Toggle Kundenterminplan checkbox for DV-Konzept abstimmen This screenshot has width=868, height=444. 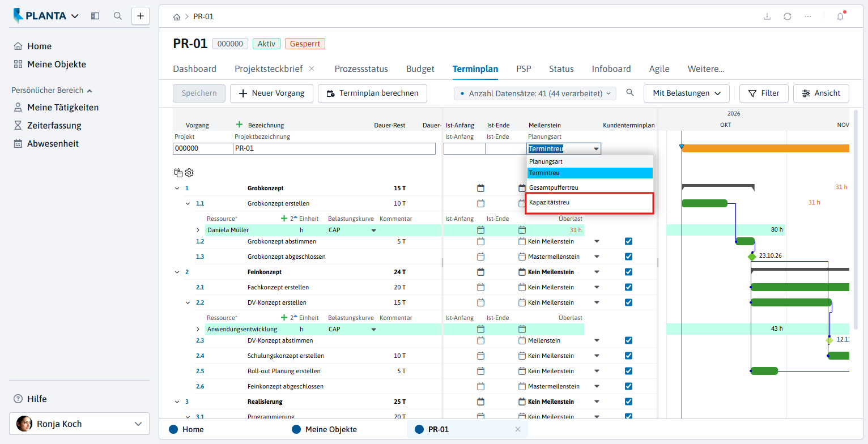pyautogui.click(x=628, y=340)
